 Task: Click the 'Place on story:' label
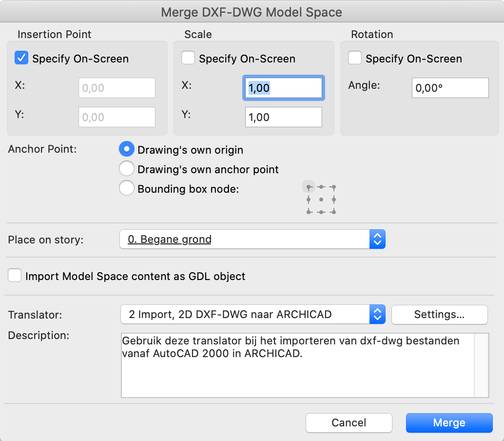(x=46, y=240)
